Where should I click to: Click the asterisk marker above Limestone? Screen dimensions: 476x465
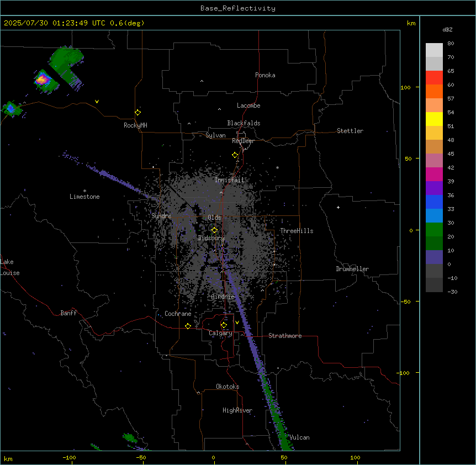pyautogui.click(x=84, y=191)
